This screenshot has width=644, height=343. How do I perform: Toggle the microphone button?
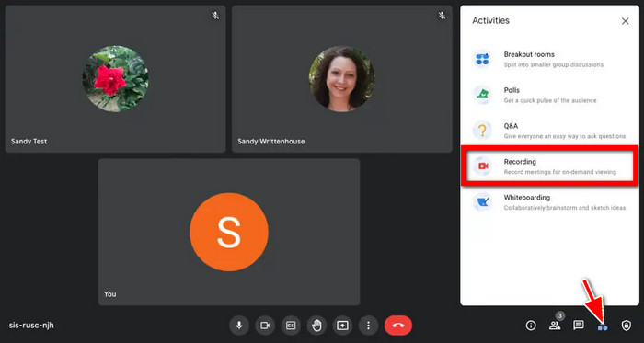pos(239,326)
